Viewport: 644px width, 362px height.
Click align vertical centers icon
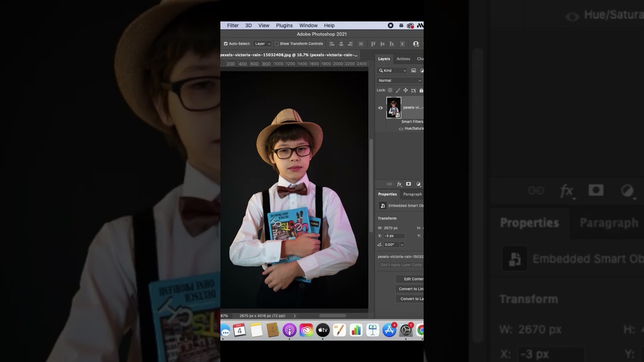(x=383, y=44)
